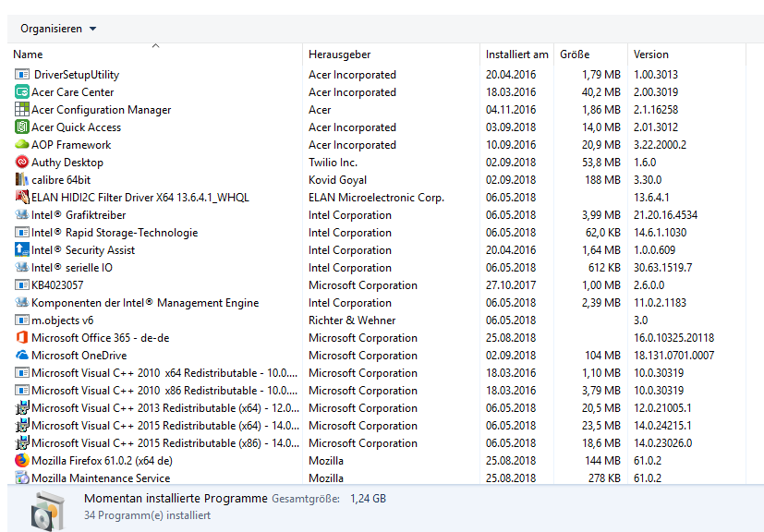Select Microsoft Office 365 - de-de entry
This screenshot has height=532, width=764.
pos(101,338)
